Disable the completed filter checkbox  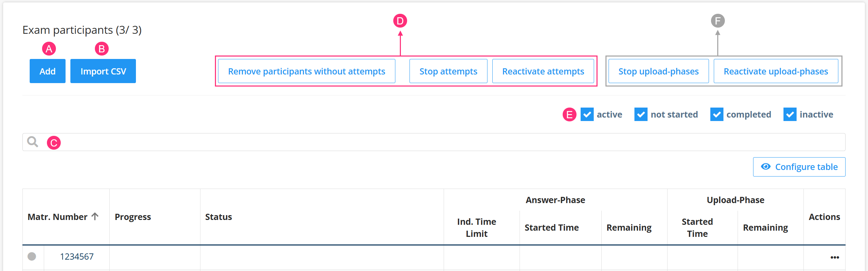point(717,114)
